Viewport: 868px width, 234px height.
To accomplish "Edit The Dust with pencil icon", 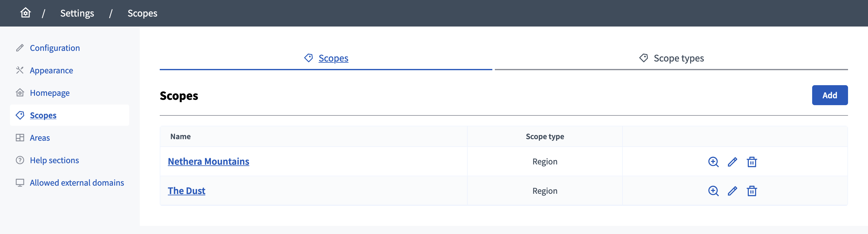I will (x=732, y=191).
